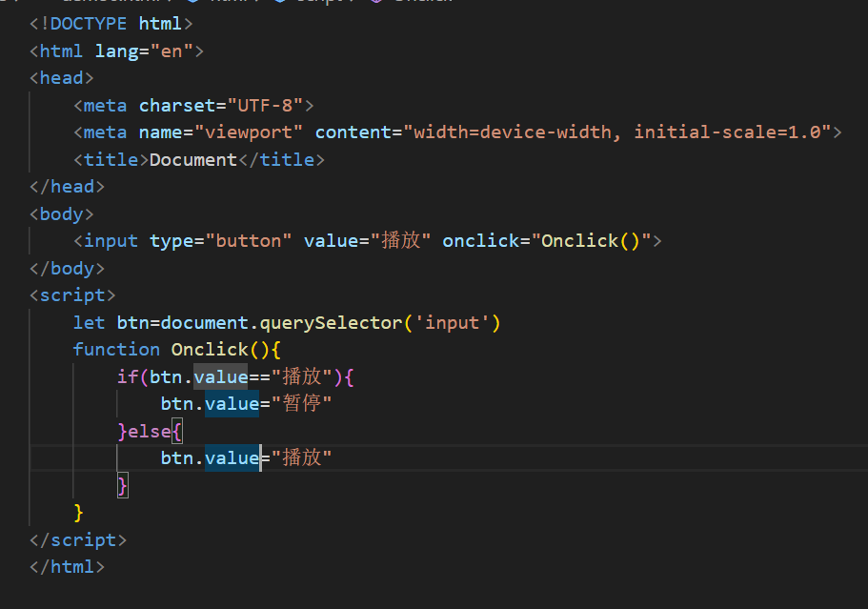868x609 pixels.
Task: Click the 'input' selector string
Action: [453, 323]
